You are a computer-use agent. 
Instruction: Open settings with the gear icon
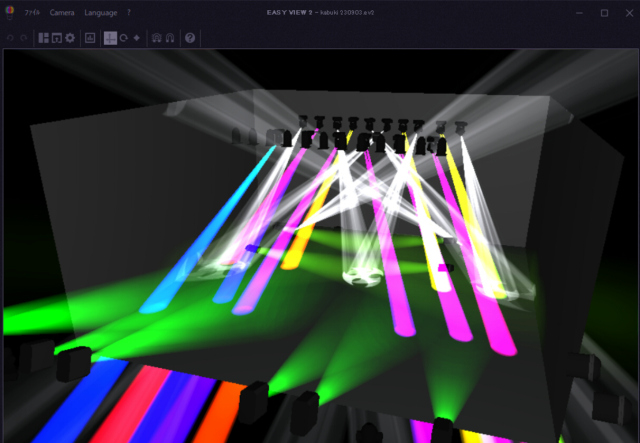tap(69, 38)
